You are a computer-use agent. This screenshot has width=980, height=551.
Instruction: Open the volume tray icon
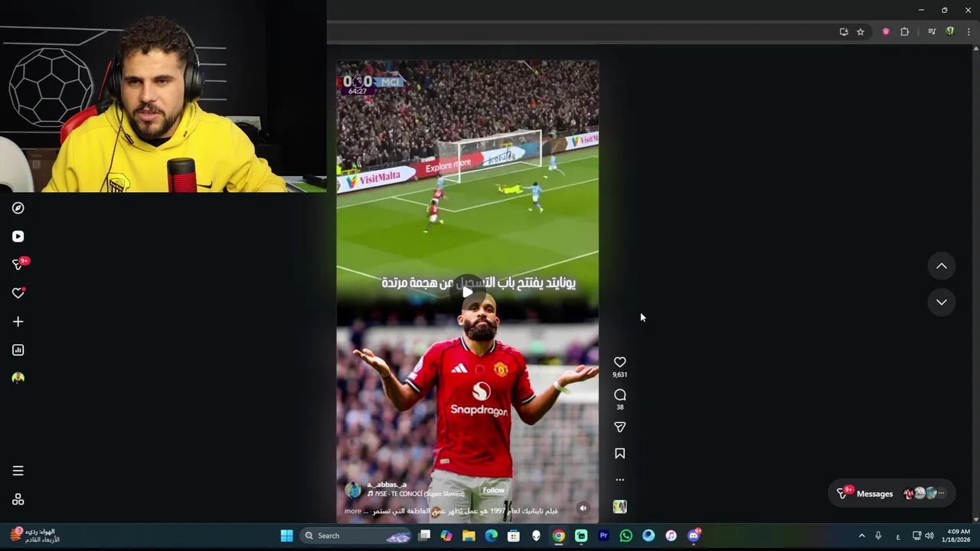(x=929, y=536)
